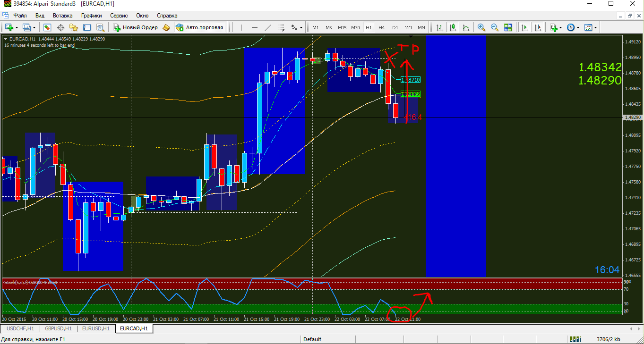
Task: Open the Market Watch window icon
Action: (x=47, y=27)
